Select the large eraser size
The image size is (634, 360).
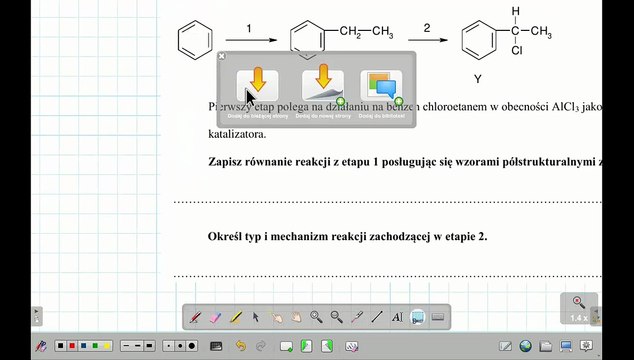[192, 346]
